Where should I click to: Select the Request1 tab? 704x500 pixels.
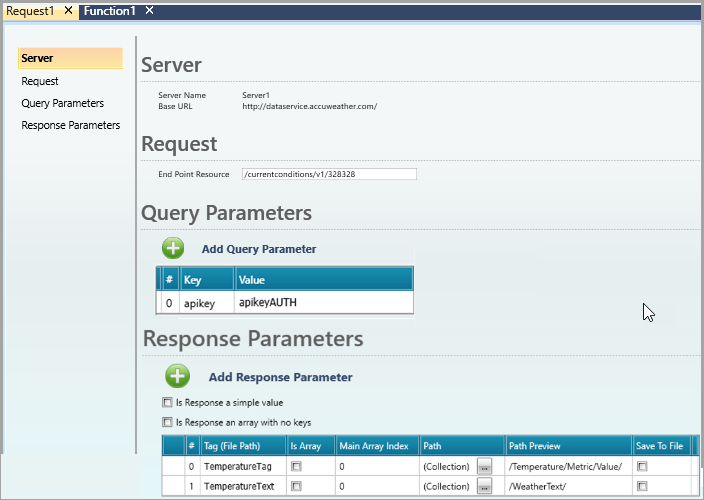coord(31,10)
